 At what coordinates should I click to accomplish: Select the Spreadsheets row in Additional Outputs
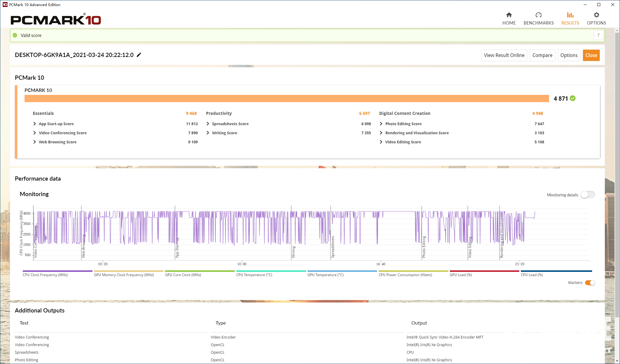pyautogui.click(x=307, y=352)
